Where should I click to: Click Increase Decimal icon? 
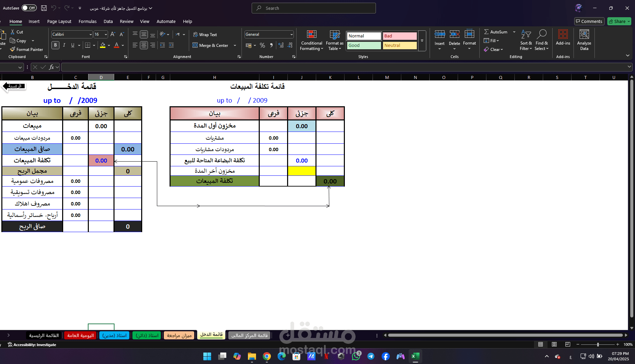pyautogui.click(x=281, y=45)
